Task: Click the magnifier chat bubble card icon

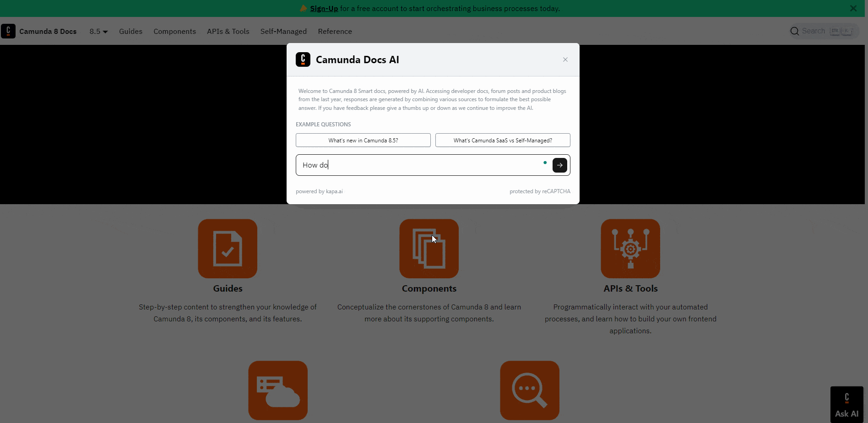Action: pyautogui.click(x=530, y=390)
